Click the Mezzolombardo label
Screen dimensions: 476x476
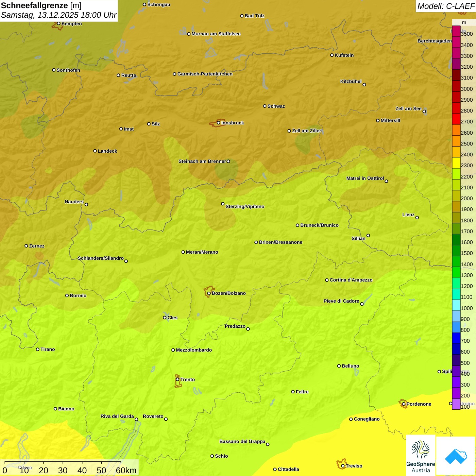[x=194, y=350]
